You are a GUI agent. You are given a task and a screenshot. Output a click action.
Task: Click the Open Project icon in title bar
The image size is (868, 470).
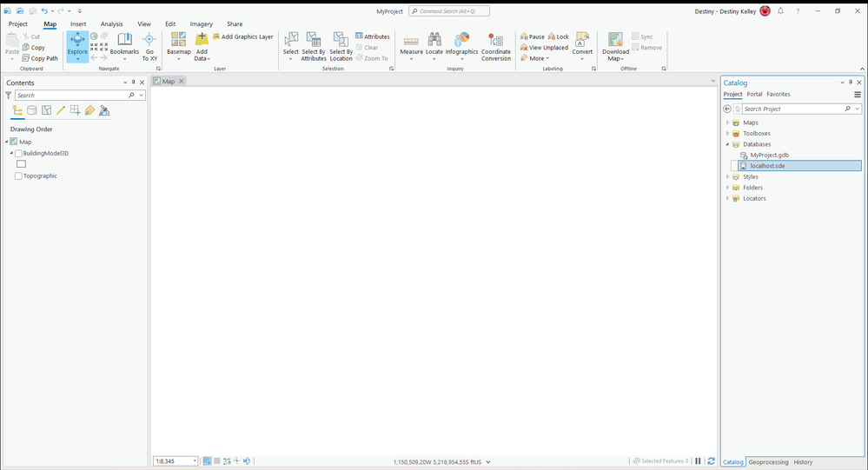(20, 11)
